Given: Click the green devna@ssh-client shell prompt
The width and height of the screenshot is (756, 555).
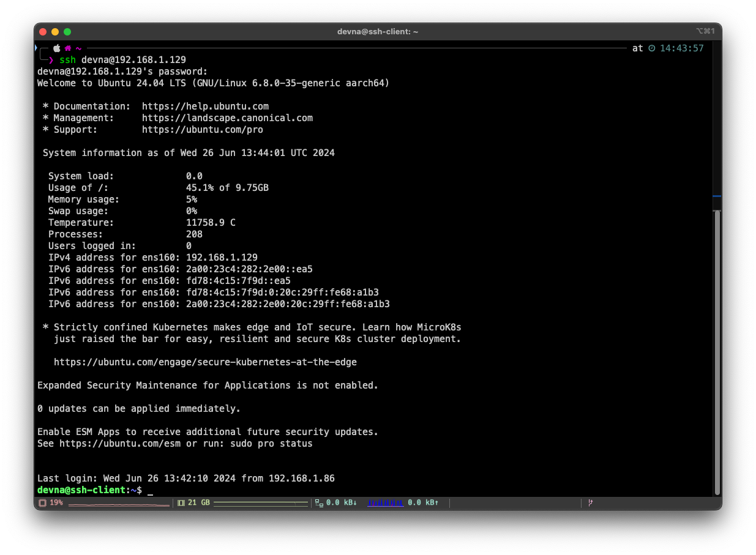Looking at the screenshot, I should pyautogui.click(x=81, y=490).
